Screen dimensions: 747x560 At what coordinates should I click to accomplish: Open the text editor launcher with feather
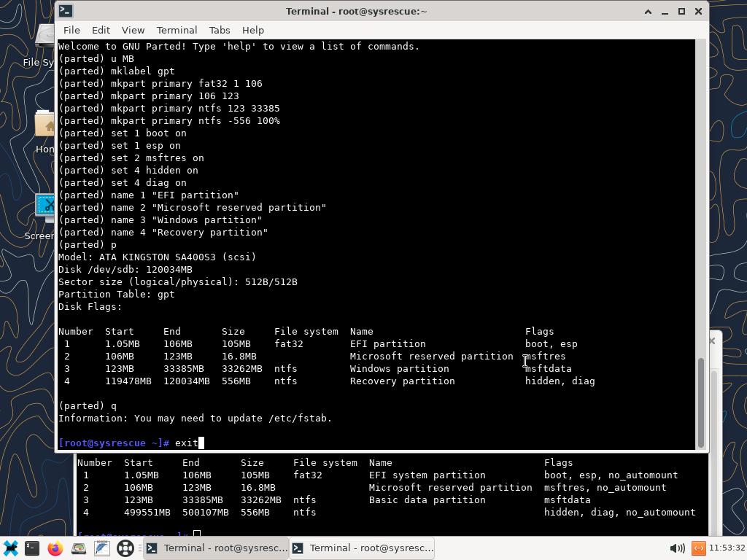(101, 548)
